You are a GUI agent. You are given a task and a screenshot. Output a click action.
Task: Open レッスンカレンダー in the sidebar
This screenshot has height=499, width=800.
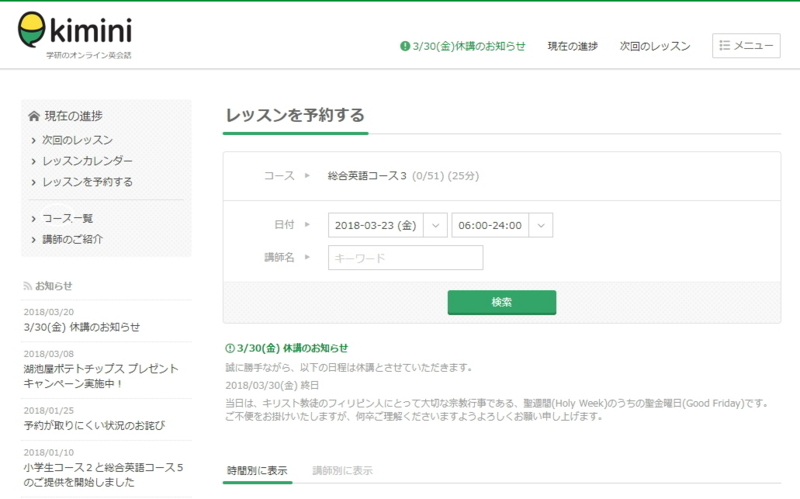click(x=87, y=161)
